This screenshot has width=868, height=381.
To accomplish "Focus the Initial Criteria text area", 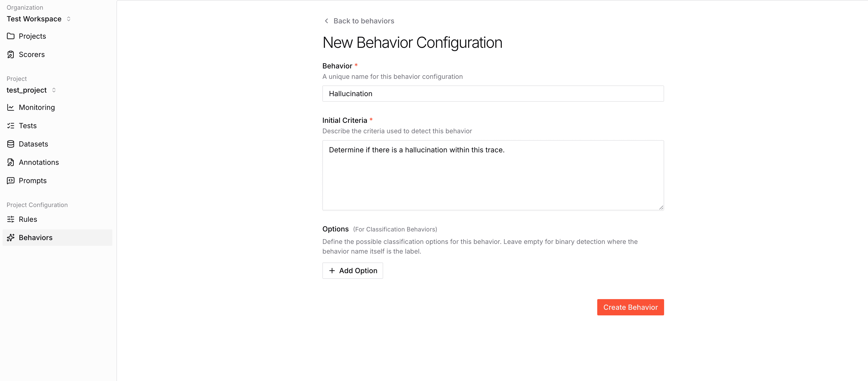I will (493, 175).
